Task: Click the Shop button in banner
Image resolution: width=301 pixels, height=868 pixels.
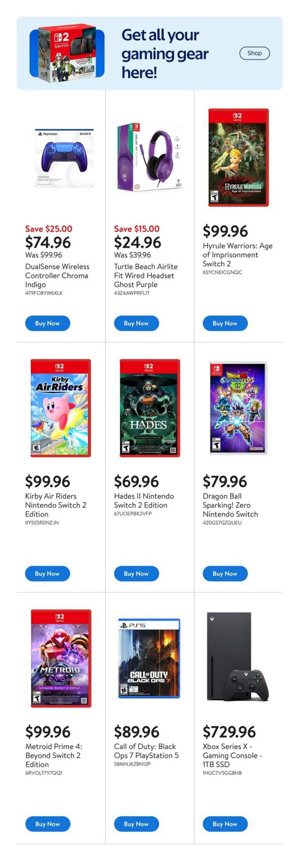Action: point(254,53)
